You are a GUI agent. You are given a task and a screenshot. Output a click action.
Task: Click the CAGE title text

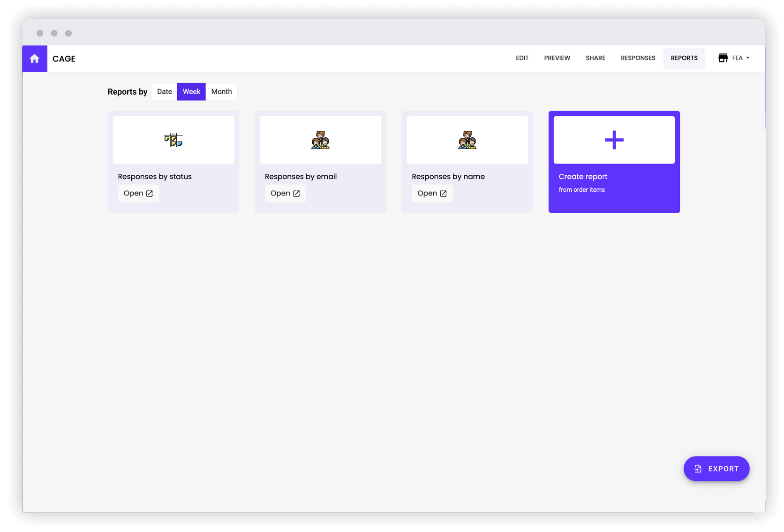coord(64,59)
